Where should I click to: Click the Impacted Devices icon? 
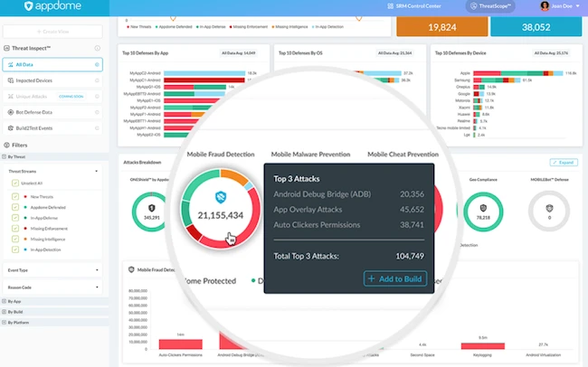(x=11, y=80)
